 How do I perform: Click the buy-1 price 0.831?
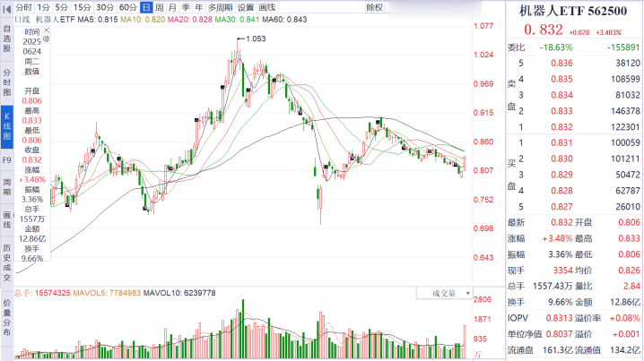click(561, 142)
